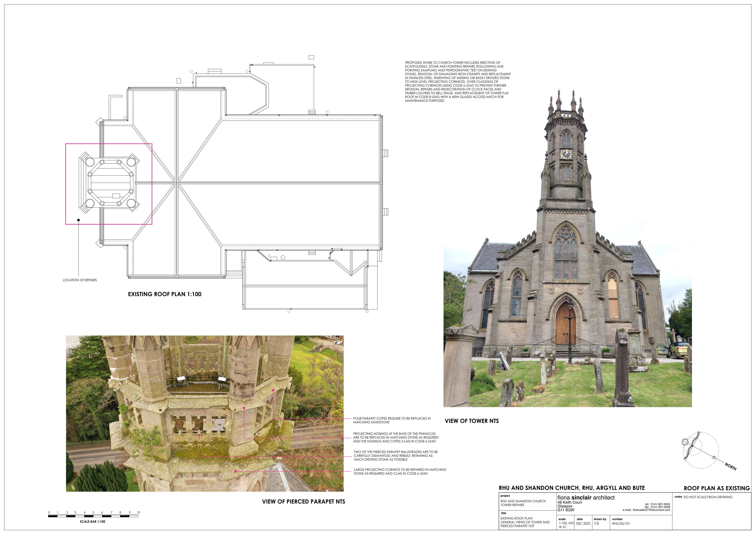Click the 'FJS' drawn by initials
The width and height of the screenshot is (756, 534).
tap(597, 523)
